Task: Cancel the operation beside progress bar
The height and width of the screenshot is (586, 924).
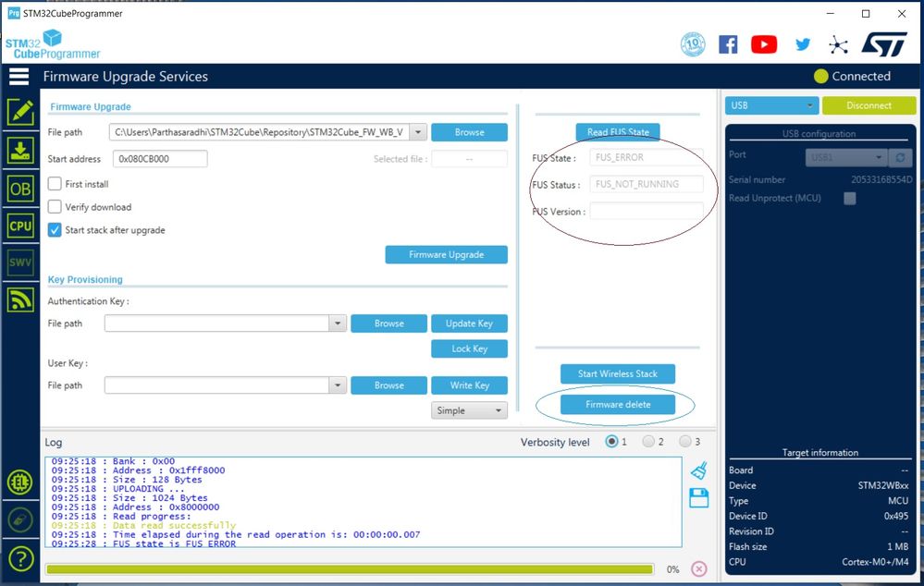Action: (x=699, y=569)
